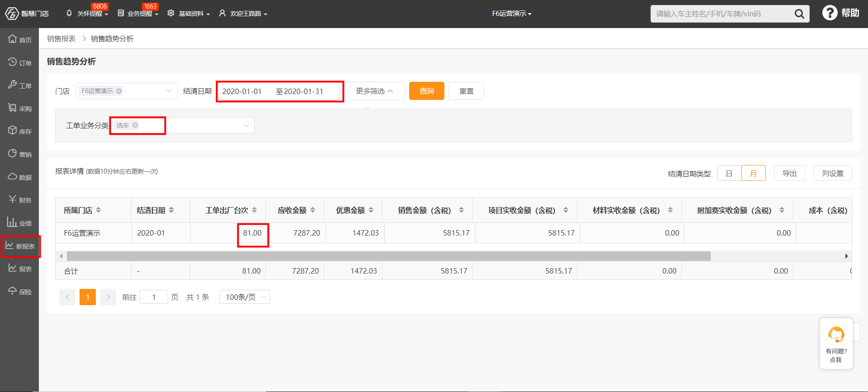Viewport: 868px width, 392px height.
Task: Open the 首页 home sidebar item
Action: pyautogui.click(x=19, y=39)
